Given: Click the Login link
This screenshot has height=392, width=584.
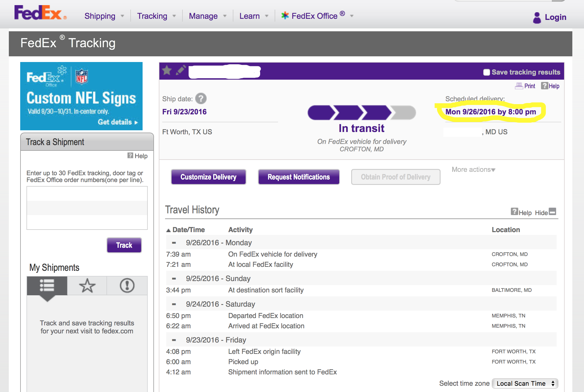Looking at the screenshot, I should tap(555, 17).
